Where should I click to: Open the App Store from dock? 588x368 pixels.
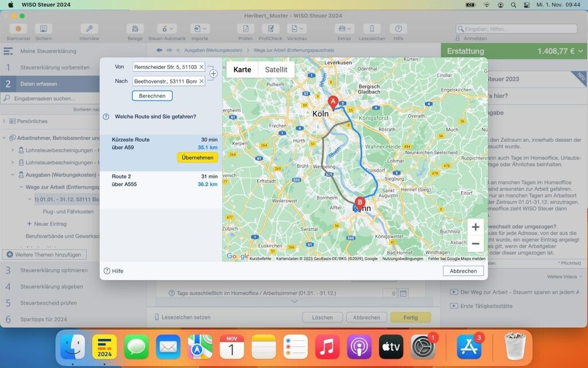pyautogui.click(x=469, y=347)
